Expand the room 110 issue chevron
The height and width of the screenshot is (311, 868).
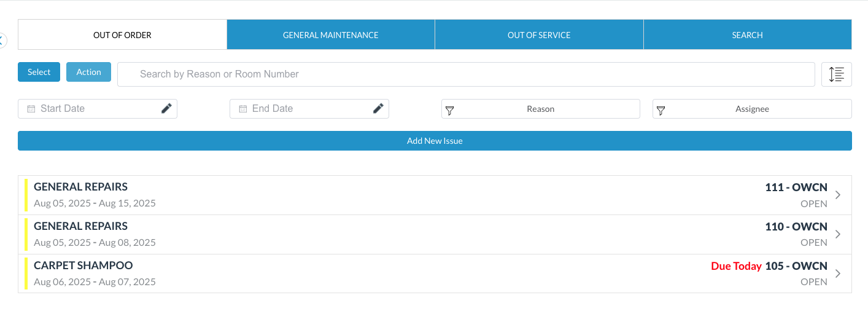click(x=838, y=234)
